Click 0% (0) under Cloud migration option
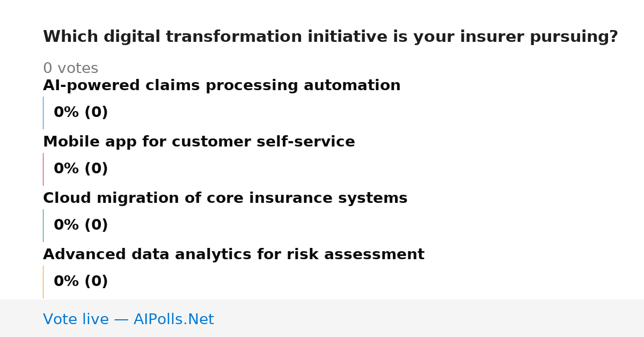This screenshot has width=644, height=337. point(81,225)
